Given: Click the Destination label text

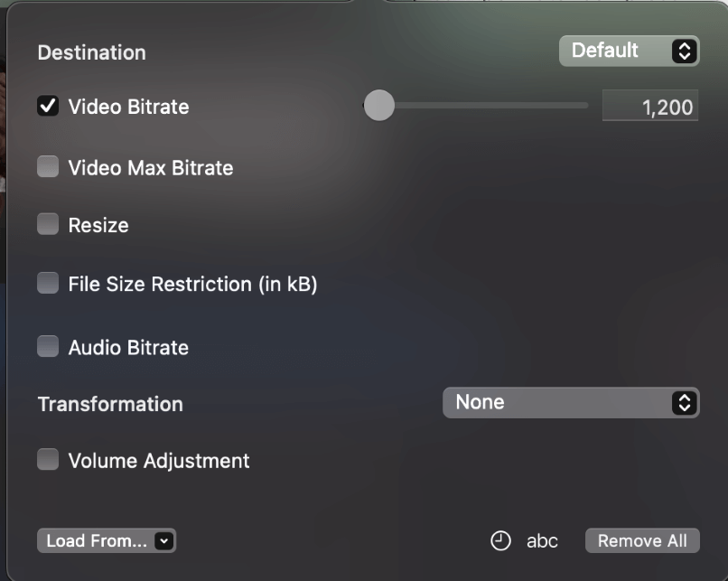Looking at the screenshot, I should tap(92, 52).
